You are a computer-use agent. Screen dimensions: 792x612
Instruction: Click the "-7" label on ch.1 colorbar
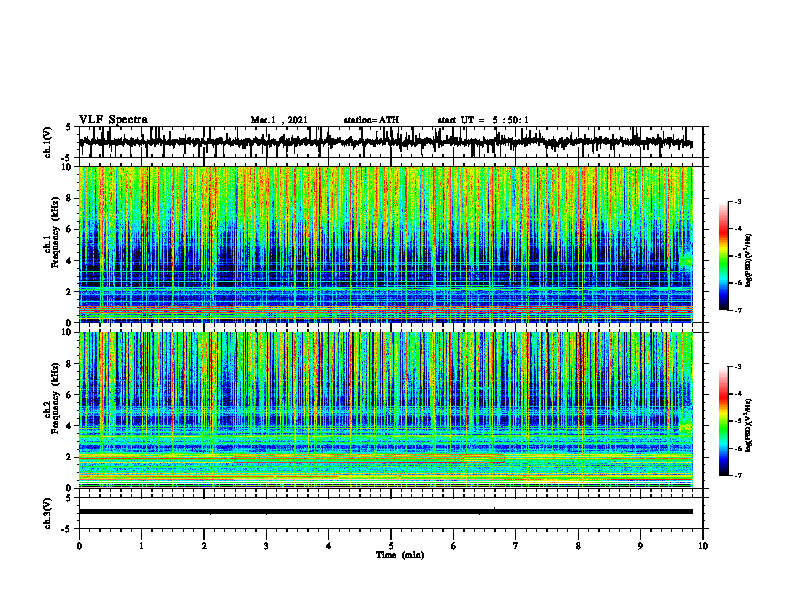pyautogui.click(x=738, y=310)
